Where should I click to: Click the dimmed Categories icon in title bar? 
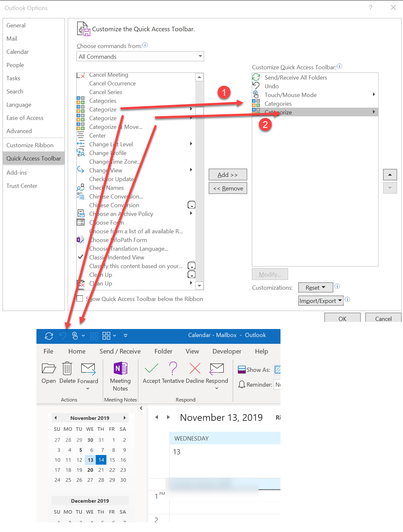pyautogui.click(x=94, y=336)
